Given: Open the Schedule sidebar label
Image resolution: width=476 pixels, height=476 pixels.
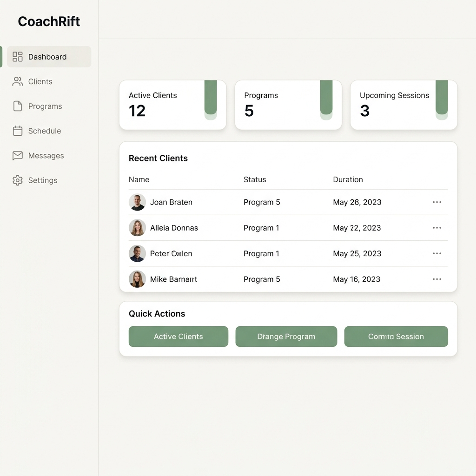Looking at the screenshot, I should [x=45, y=131].
